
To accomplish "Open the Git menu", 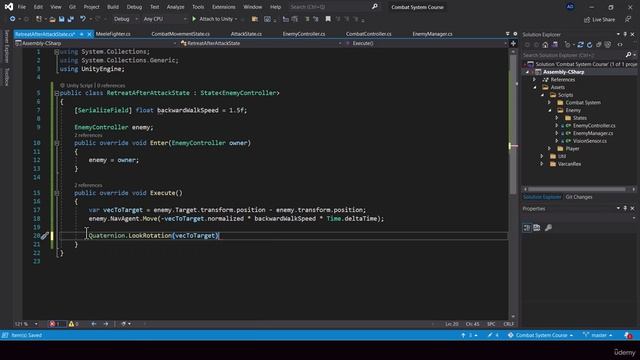I will tap(72, 7).
